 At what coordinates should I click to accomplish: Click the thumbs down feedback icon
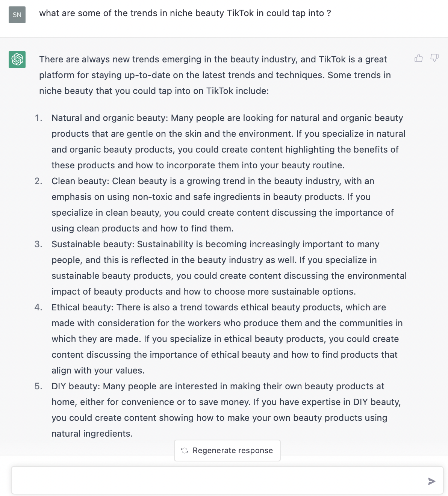434,58
